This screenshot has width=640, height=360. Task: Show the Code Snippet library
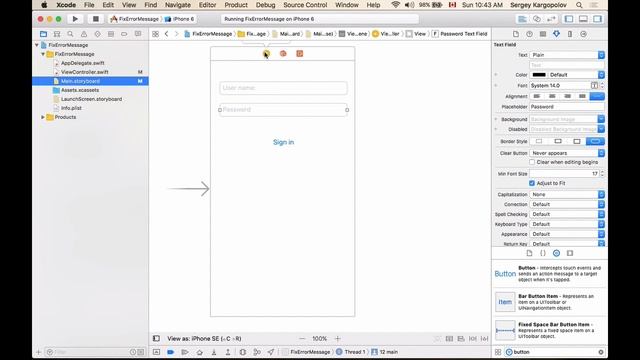pyautogui.click(x=543, y=253)
